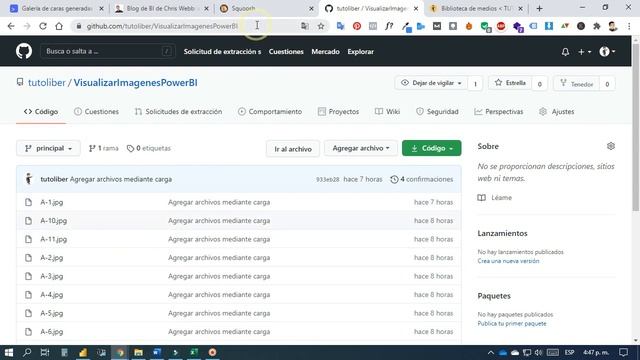Open Solicitudes de extracción tab
The image size is (640, 360).
[178, 111]
